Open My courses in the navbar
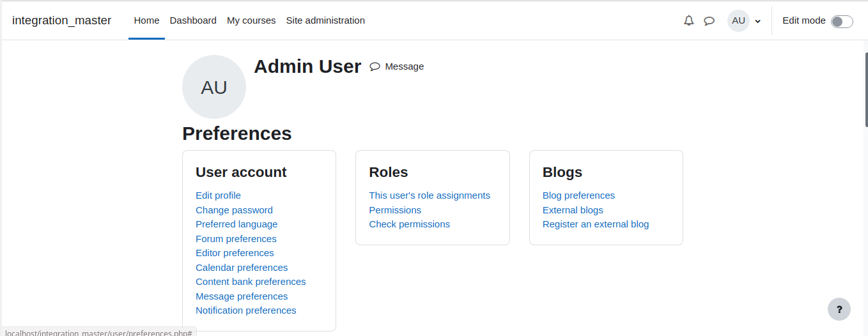 [251, 20]
